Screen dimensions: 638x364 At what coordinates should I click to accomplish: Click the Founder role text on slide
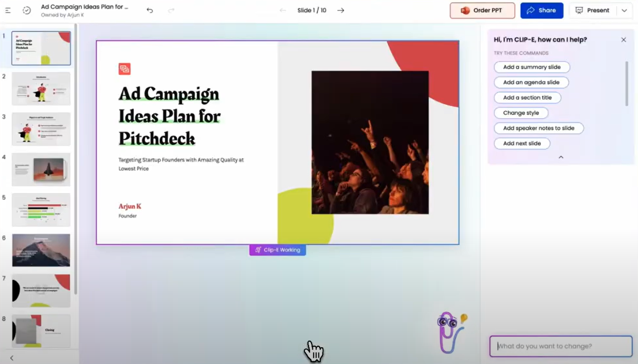coord(128,216)
